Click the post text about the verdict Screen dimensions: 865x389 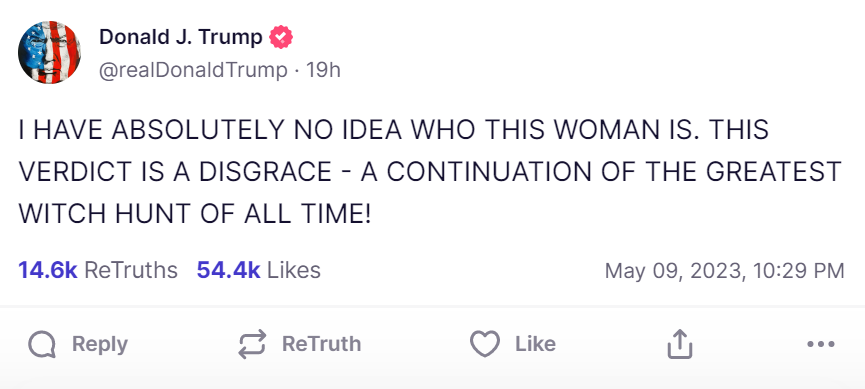coord(430,172)
